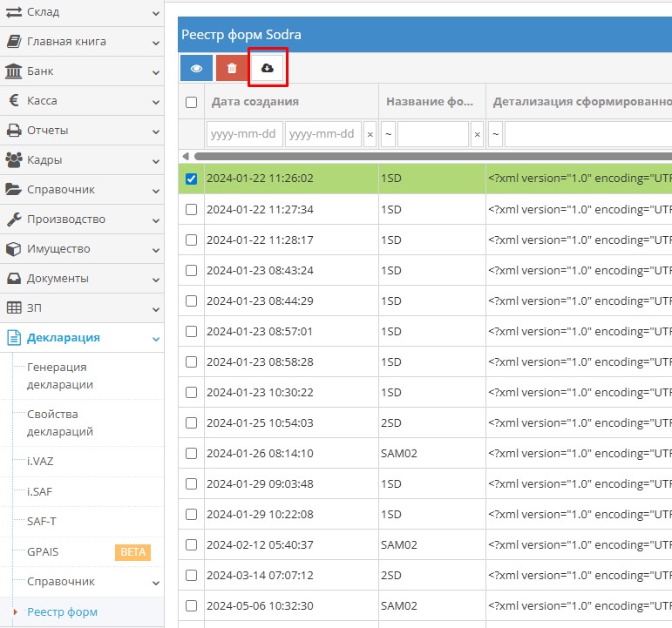
Task: Click the first date filter field
Action: [244, 134]
